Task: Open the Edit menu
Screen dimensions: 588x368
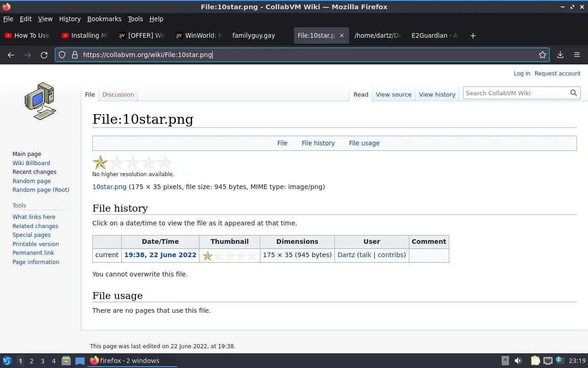Action: pyautogui.click(x=26, y=19)
